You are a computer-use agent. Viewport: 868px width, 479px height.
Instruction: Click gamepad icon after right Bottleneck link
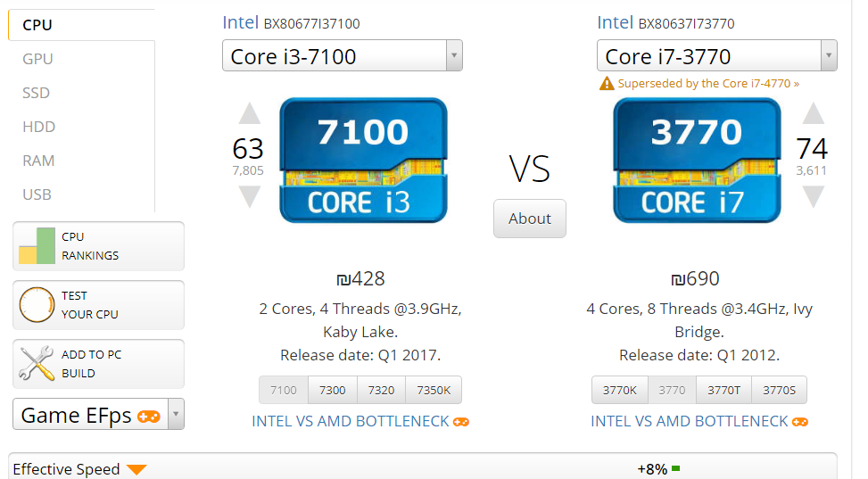coord(800,422)
